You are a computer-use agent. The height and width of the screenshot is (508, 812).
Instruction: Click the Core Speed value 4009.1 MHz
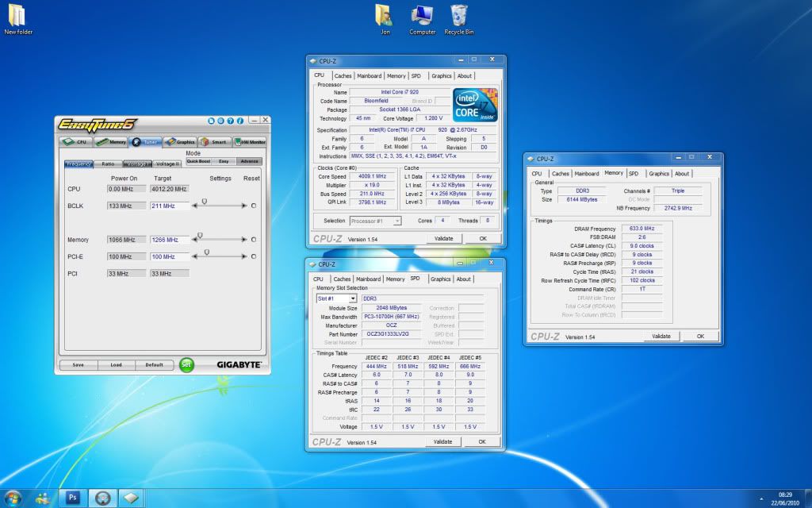(372, 176)
